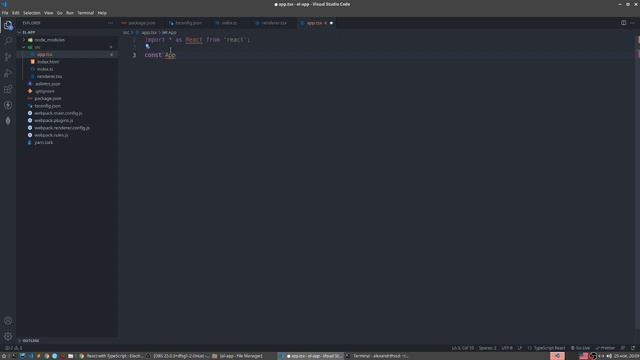Open the Extensions view
Viewport: 640px width, 360px height.
(x=8, y=89)
